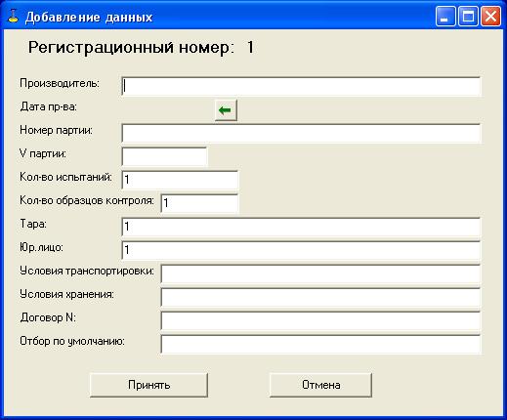Click the Номер партии text field
Viewport: 507px width, 420px height.
point(301,133)
